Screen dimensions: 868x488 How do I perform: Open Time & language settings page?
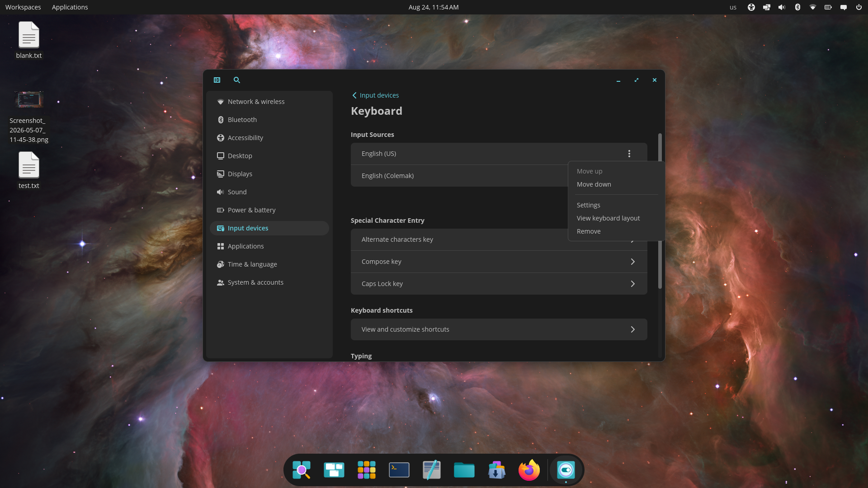click(x=269, y=264)
